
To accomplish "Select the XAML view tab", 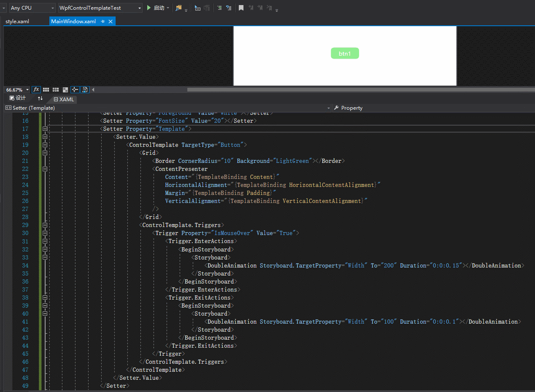I will coord(64,100).
